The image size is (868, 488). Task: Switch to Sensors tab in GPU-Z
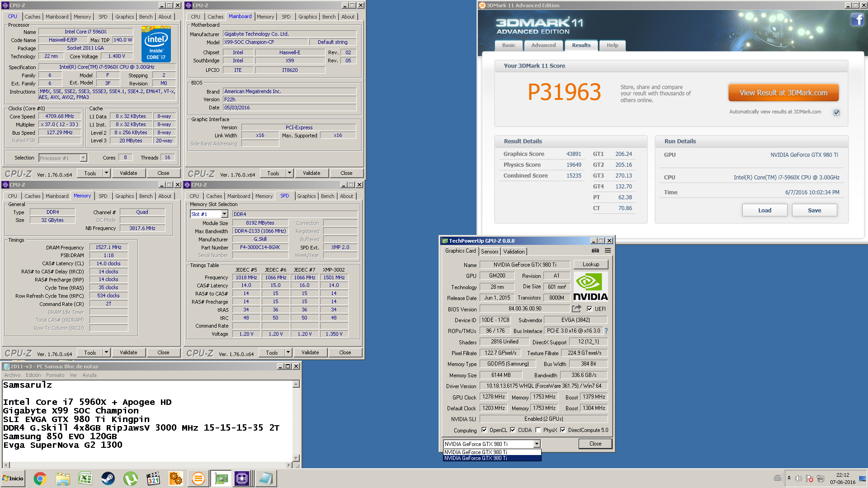coord(490,252)
